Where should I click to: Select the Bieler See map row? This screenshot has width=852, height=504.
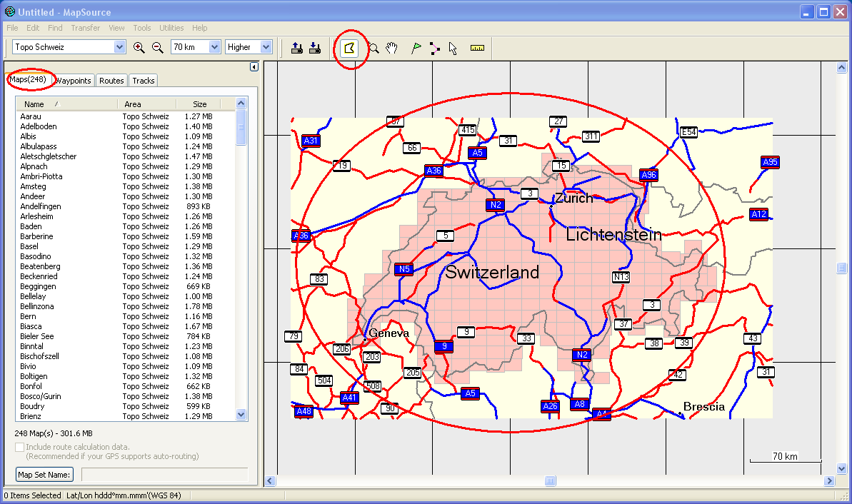click(126, 336)
